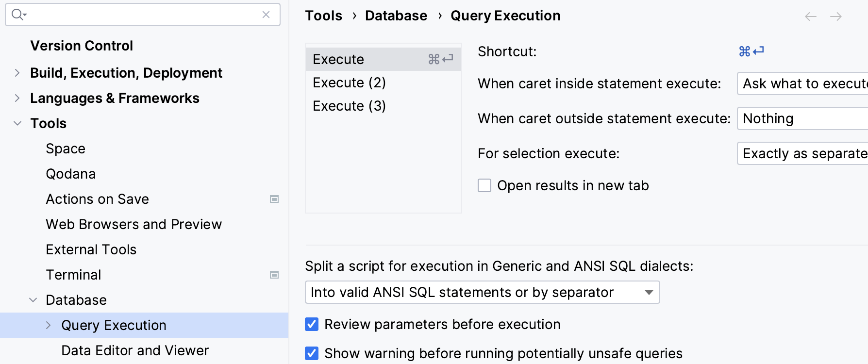
Task: Click the search magnifier icon in settings
Action: point(18,15)
